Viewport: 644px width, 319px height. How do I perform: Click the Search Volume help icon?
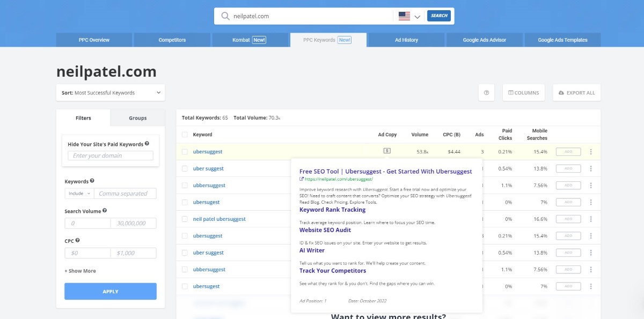tap(105, 211)
